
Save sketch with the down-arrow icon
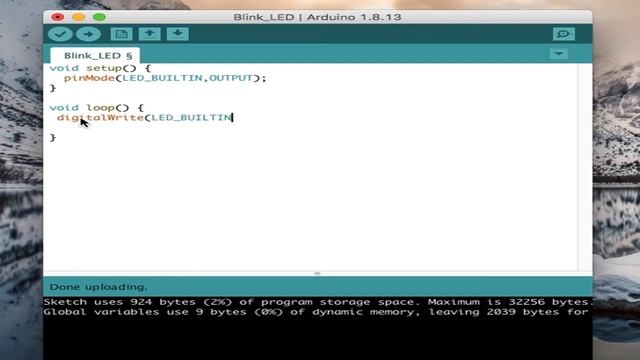pos(178,34)
